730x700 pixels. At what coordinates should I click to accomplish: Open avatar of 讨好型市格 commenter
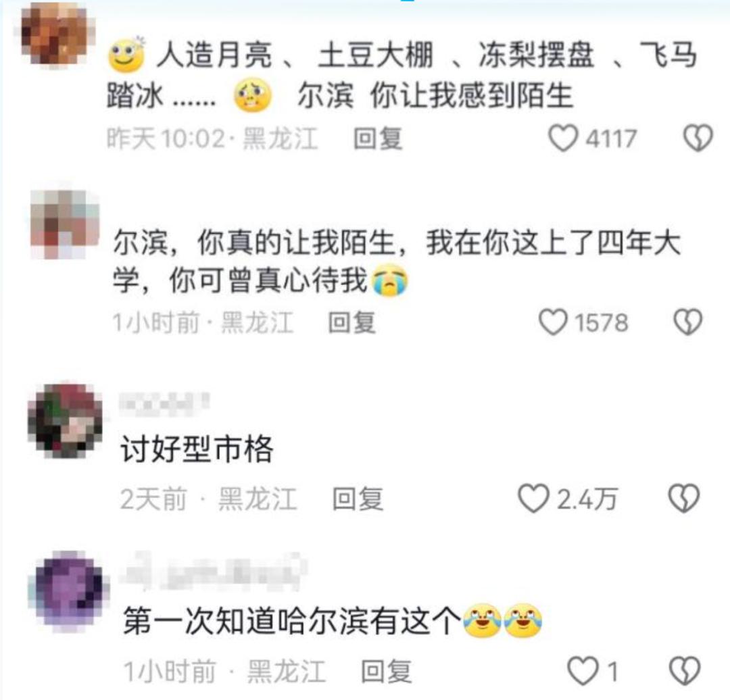pos(65,420)
